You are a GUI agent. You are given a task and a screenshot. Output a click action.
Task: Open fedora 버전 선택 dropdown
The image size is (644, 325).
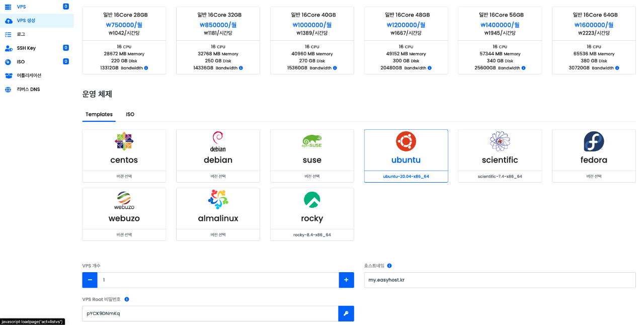tap(594, 177)
